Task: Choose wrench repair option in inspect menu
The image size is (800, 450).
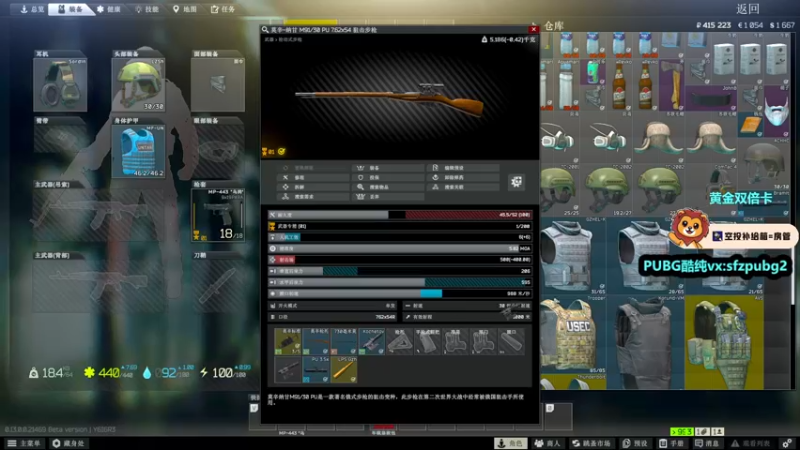Action: coord(312,178)
